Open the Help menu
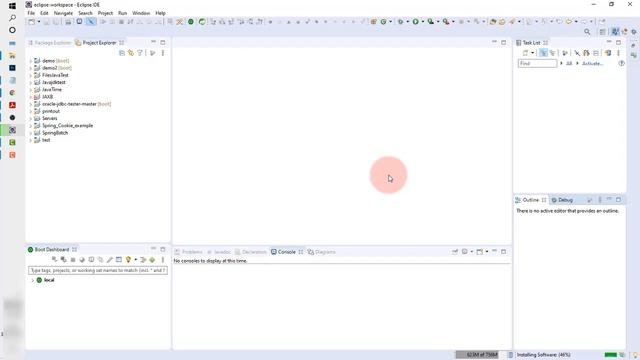Screen dimensions: 640x360 point(160,13)
